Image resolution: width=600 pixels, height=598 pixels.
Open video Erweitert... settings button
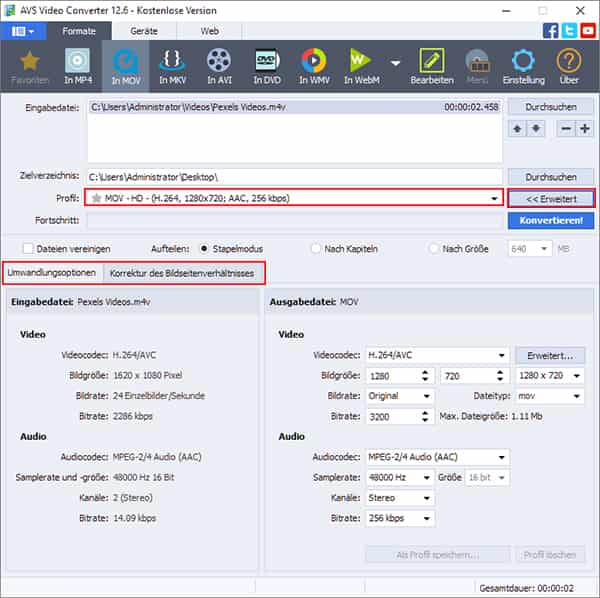[550, 355]
